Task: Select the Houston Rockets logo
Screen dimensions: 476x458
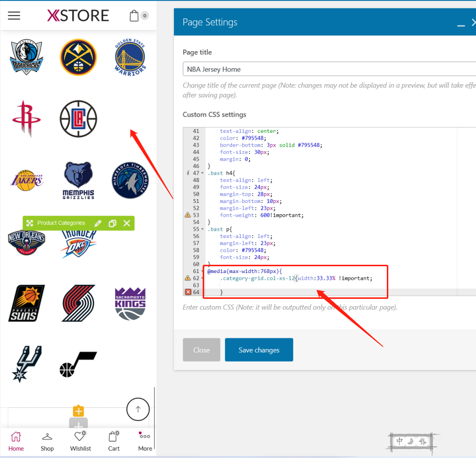Action: (26, 119)
